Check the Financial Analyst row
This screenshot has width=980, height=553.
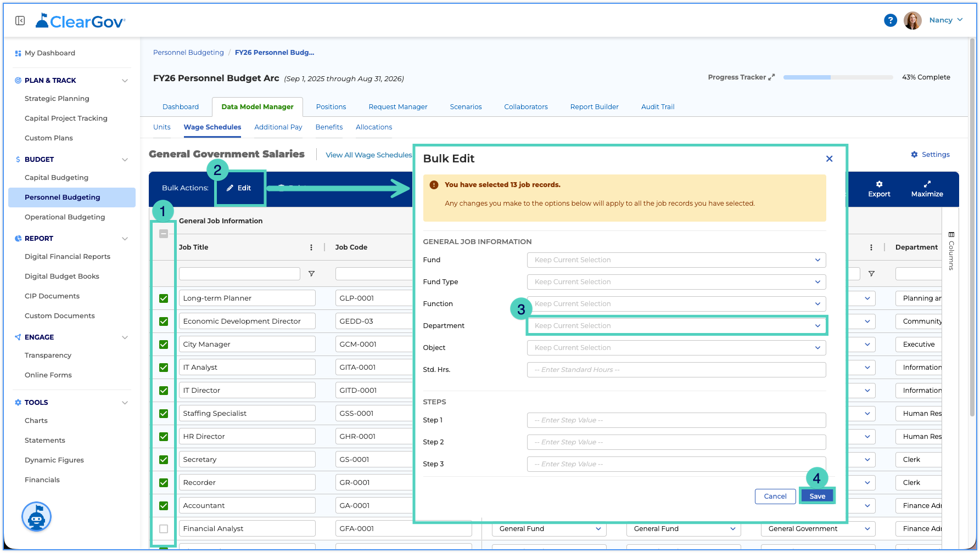pos(164,529)
